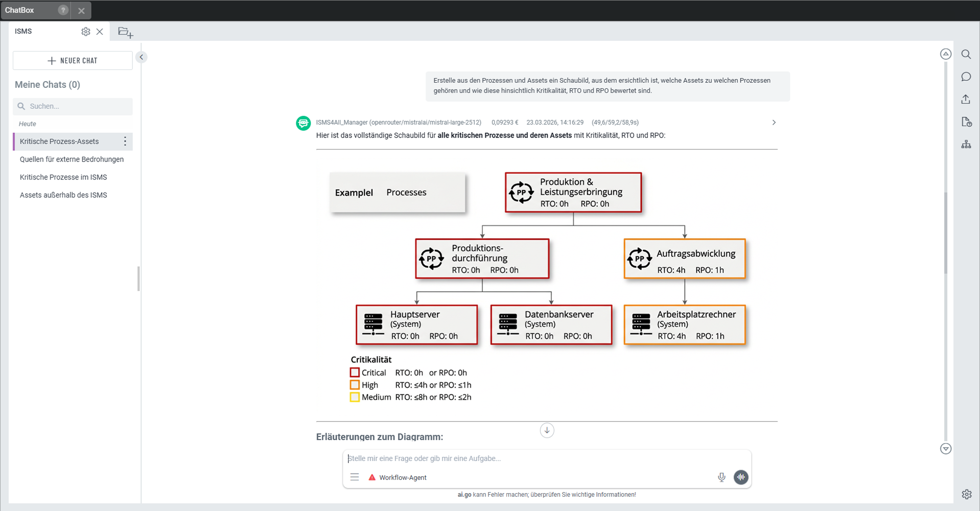Image resolution: width=980 pixels, height=511 pixels.
Task: Open the document history icon in right sidebar
Action: point(966,122)
